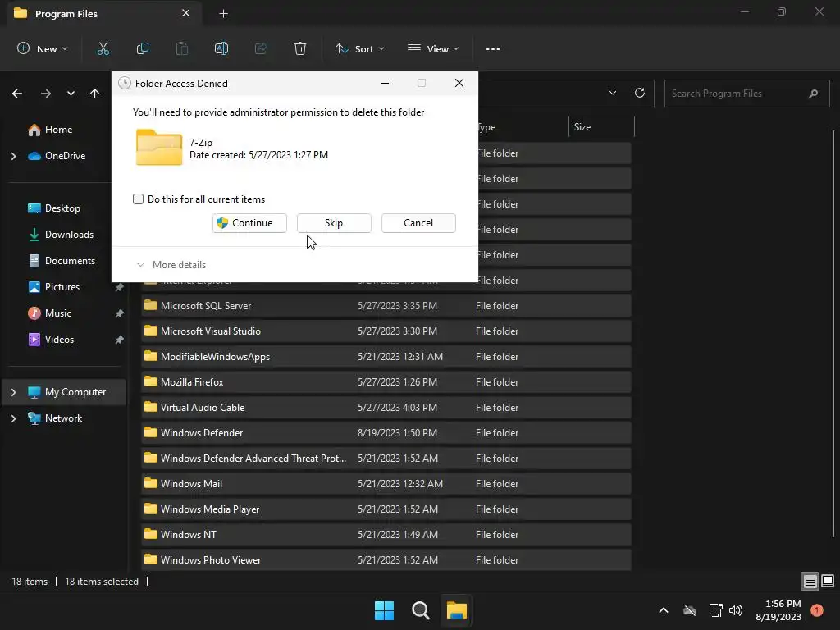This screenshot has width=840, height=630.
Task: Open the notification badge in tray
Action: tap(817, 610)
